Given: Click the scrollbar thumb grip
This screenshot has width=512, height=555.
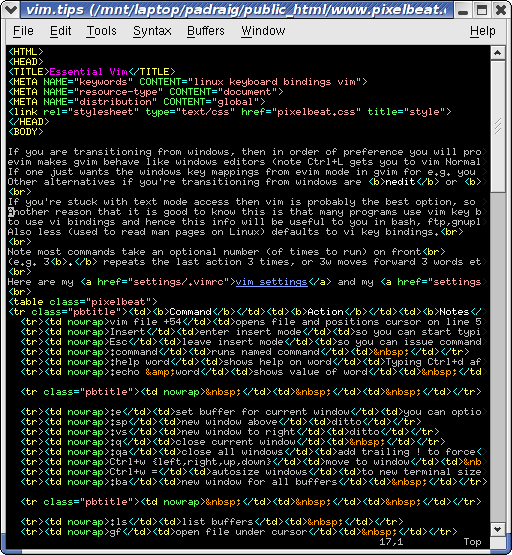Looking at the screenshot, I should [x=497, y=126].
